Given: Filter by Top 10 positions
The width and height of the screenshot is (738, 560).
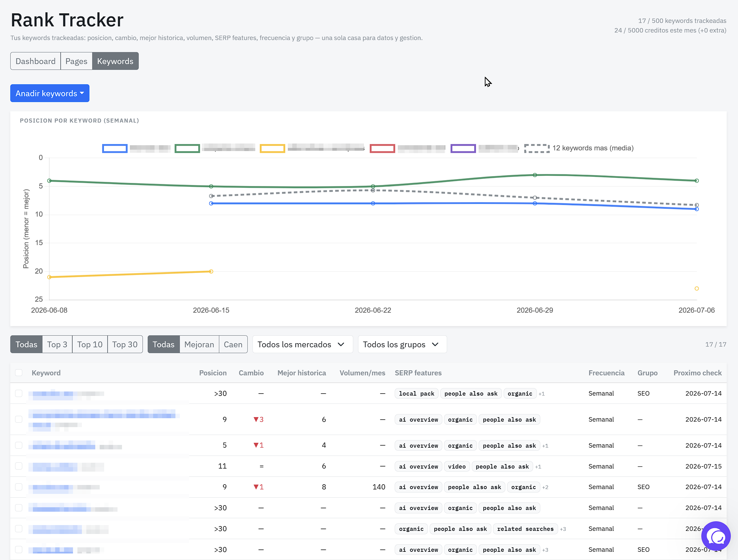Looking at the screenshot, I should tap(90, 344).
